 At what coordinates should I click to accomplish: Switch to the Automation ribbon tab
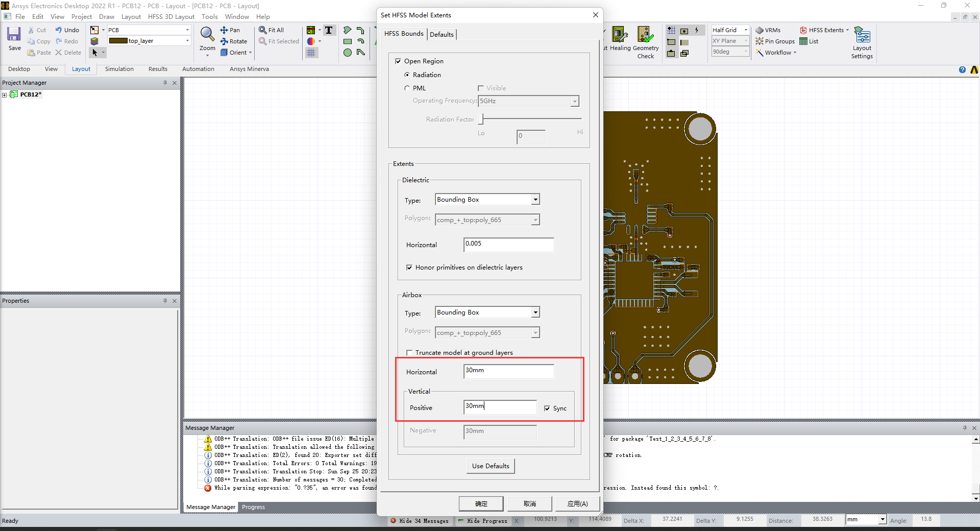(x=198, y=69)
